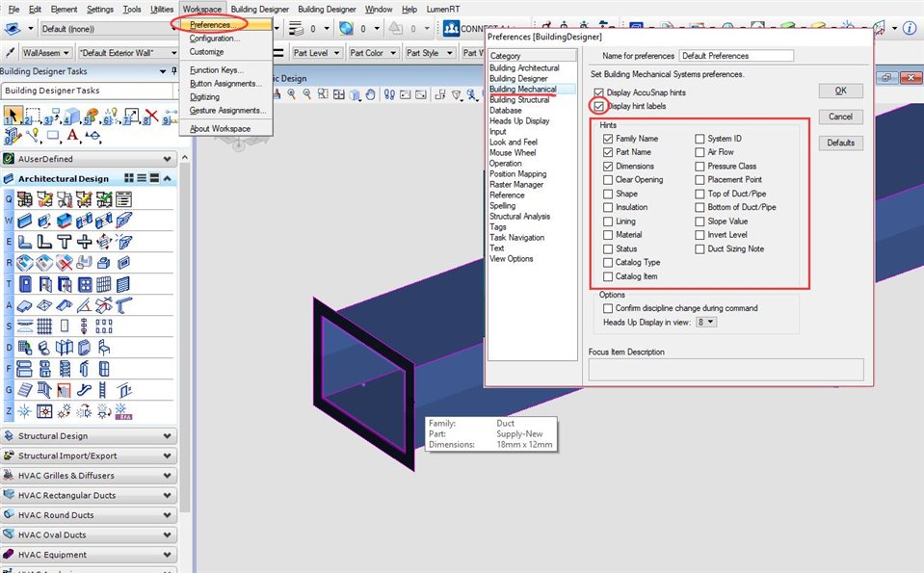924x573 pixels.
Task: Expand the HVAC Rectangular Ducts group
Action: pyautogui.click(x=168, y=496)
